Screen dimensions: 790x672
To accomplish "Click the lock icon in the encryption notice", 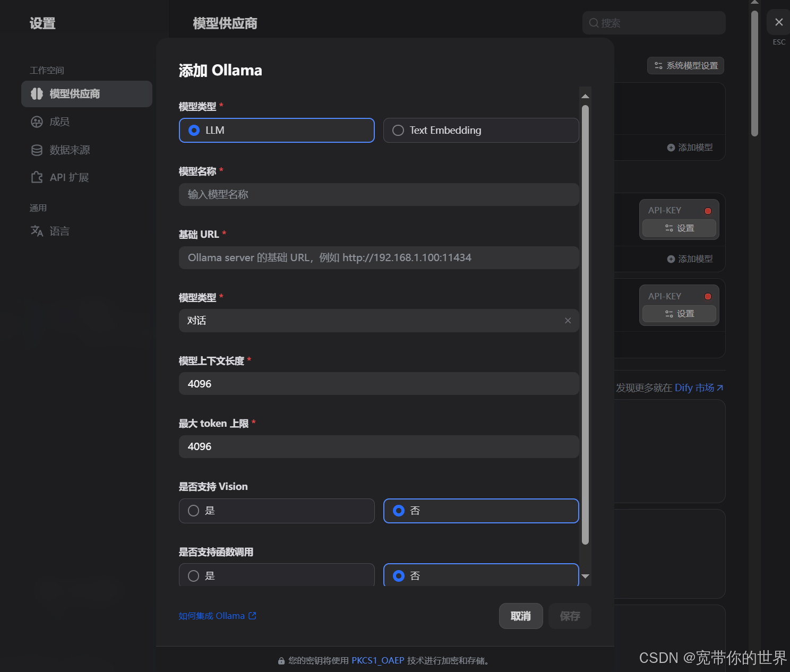I will coord(281,661).
